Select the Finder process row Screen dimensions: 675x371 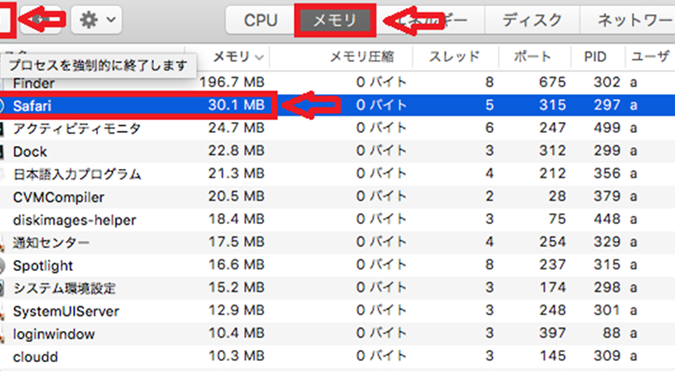point(338,82)
